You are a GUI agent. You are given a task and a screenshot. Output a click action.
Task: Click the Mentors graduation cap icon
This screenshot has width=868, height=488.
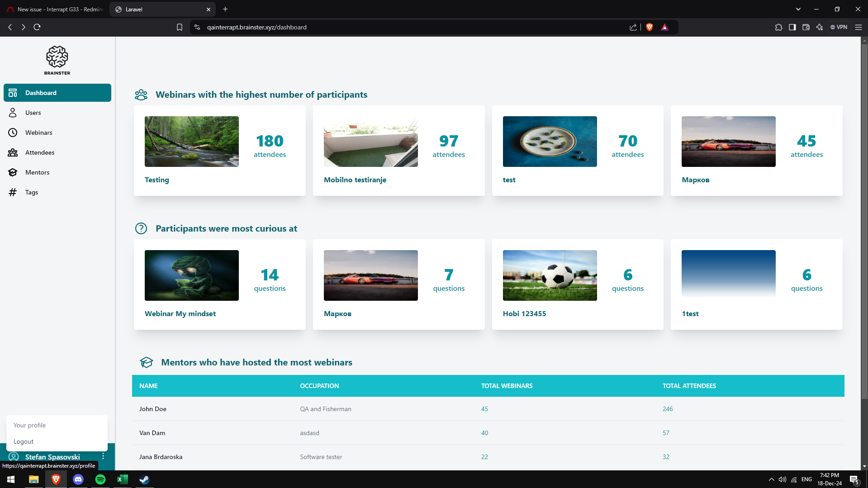13,172
